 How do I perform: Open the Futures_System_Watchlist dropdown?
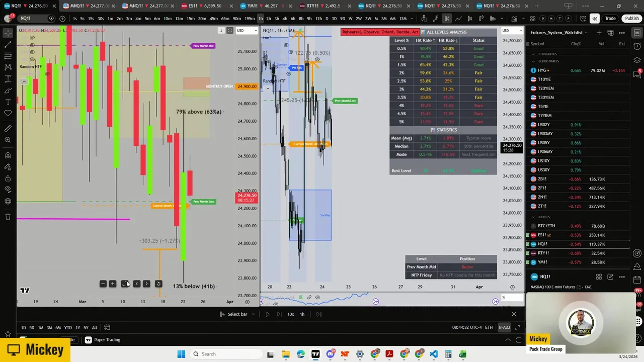(559, 33)
